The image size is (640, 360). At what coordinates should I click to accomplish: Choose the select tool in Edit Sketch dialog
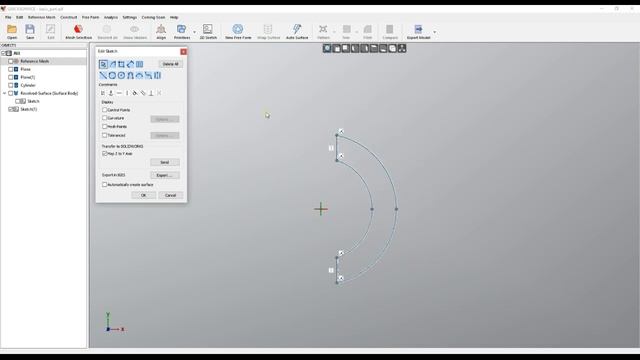(x=103, y=64)
